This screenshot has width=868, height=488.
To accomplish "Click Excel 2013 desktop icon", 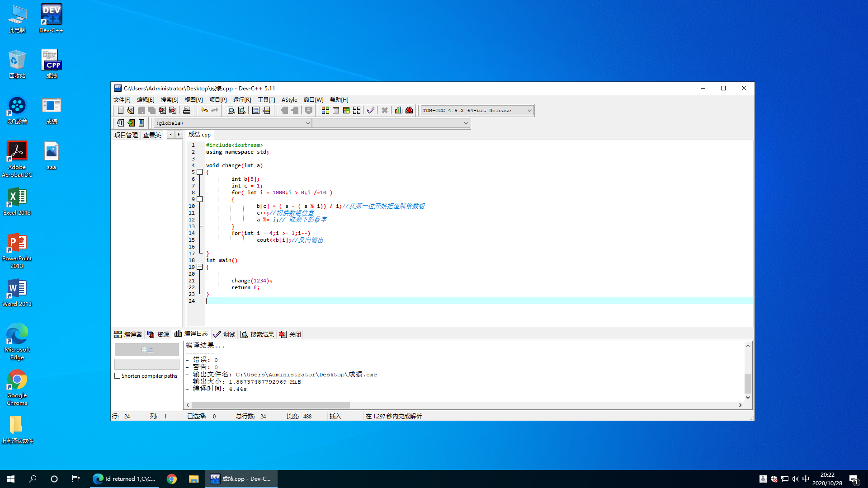I will coord(17,202).
